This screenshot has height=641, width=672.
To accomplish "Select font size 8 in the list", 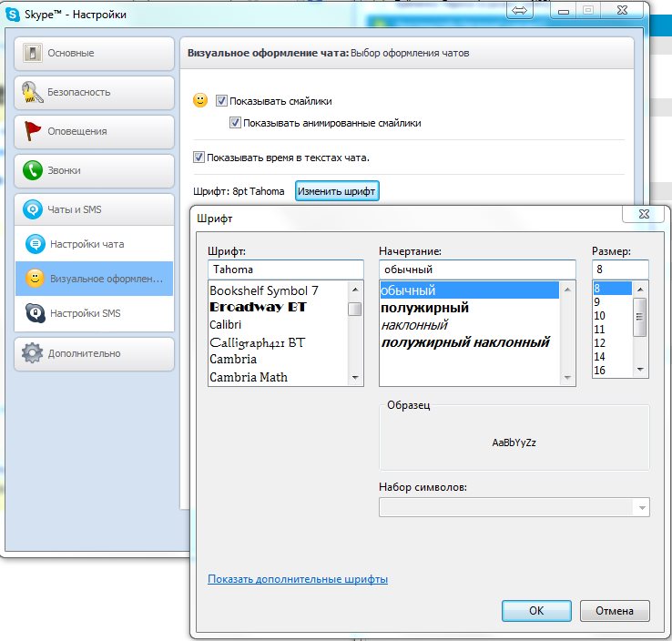I will pyautogui.click(x=613, y=289).
